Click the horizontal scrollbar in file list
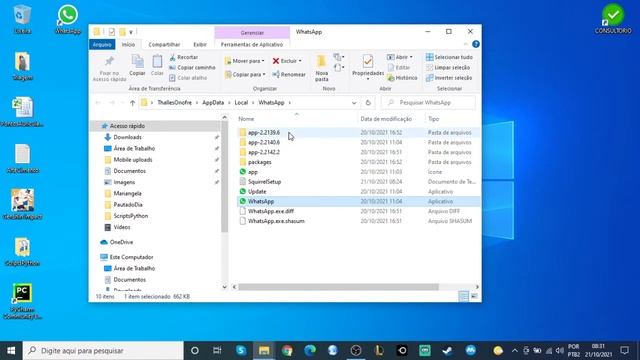 tap(338, 287)
